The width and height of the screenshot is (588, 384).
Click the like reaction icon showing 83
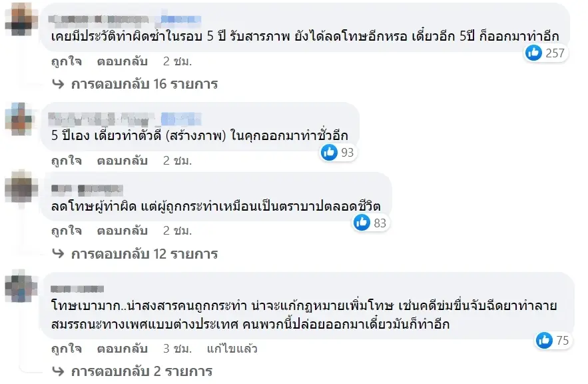(x=362, y=223)
